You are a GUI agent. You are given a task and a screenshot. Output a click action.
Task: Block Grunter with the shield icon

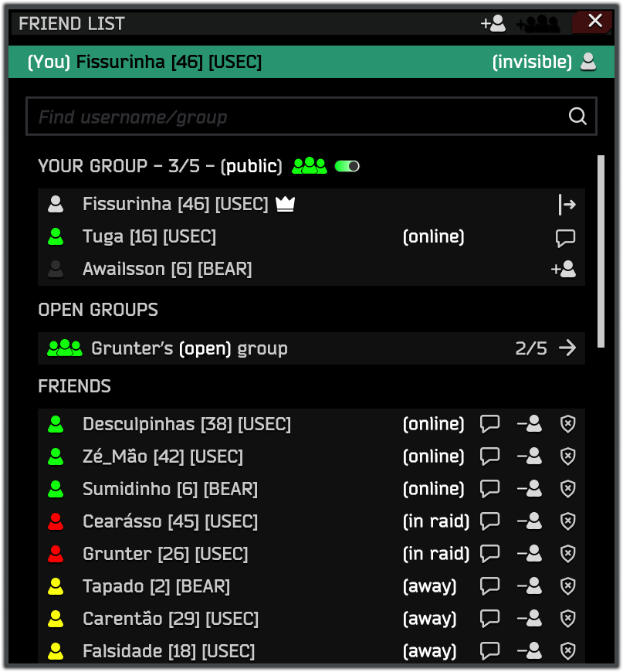coord(567,554)
